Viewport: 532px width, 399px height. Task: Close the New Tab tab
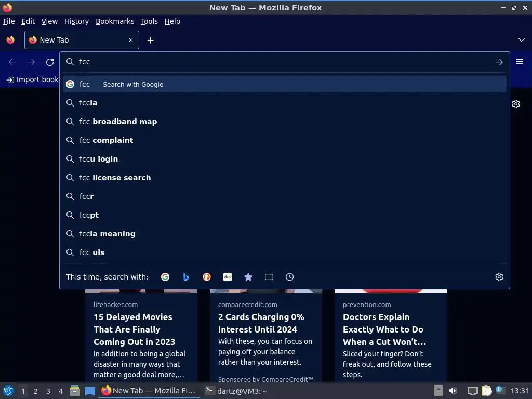click(131, 40)
